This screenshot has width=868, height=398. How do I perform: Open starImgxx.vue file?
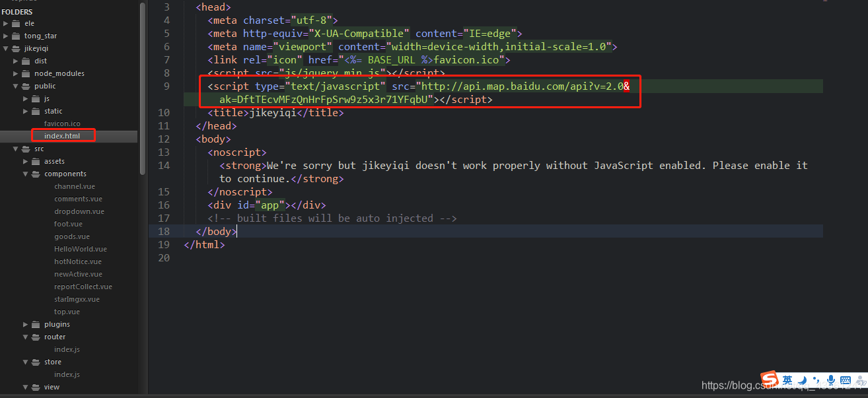click(x=77, y=299)
